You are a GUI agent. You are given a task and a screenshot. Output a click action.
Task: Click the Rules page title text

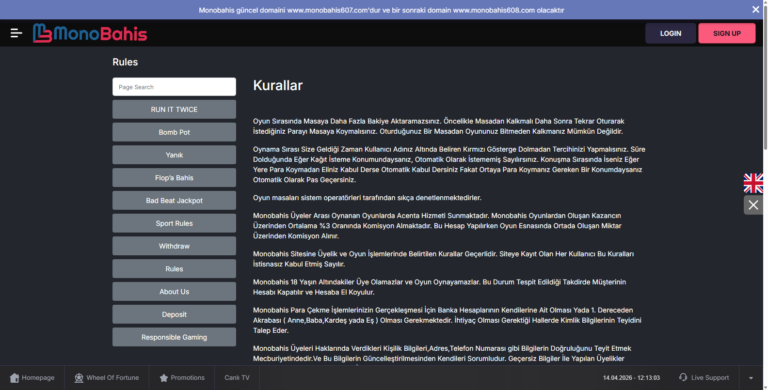coord(125,62)
